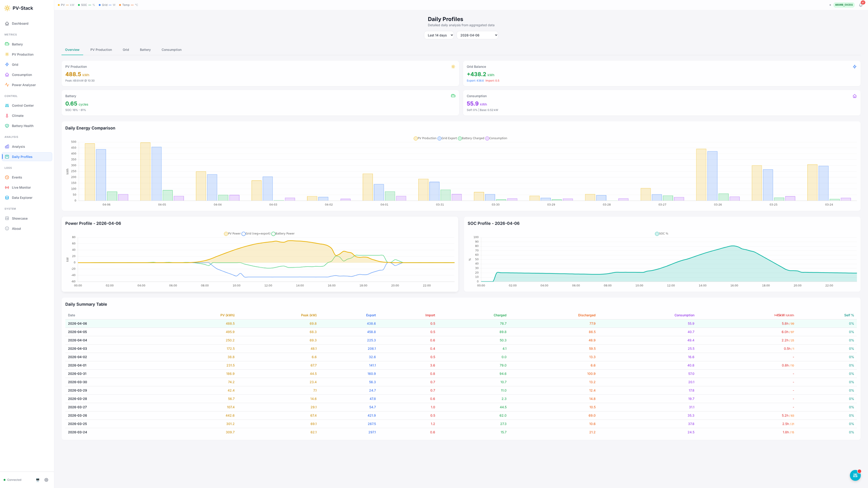Switch to the PV Production tab

[x=101, y=50]
